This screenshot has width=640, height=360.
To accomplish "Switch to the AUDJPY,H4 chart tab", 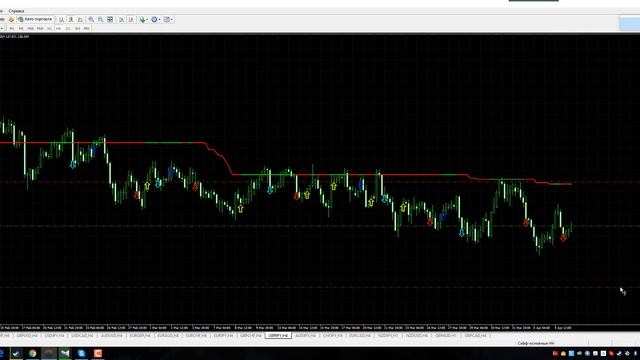I will 306,336.
